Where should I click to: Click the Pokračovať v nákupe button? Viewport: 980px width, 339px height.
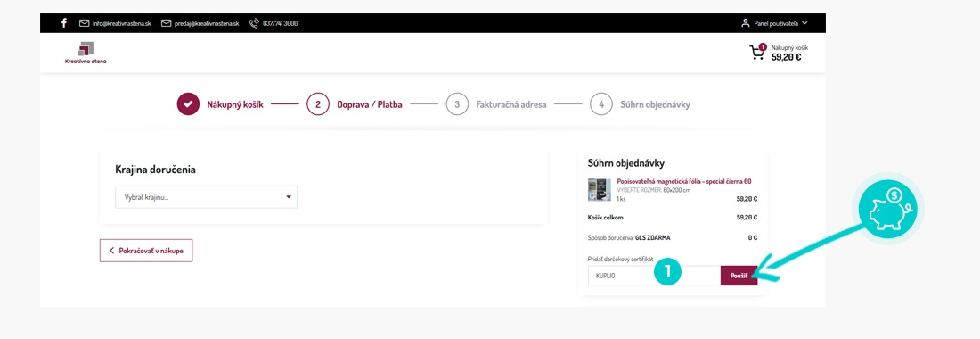[x=146, y=250]
